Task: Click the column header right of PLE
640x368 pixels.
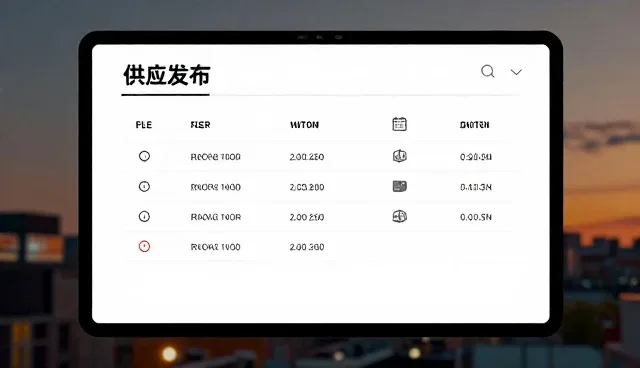Action: tap(200, 125)
